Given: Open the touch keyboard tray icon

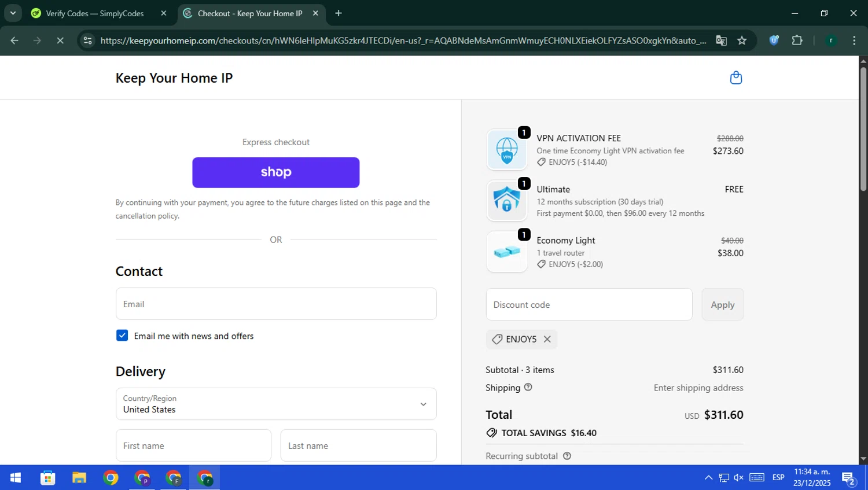Looking at the screenshot, I should (757, 477).
